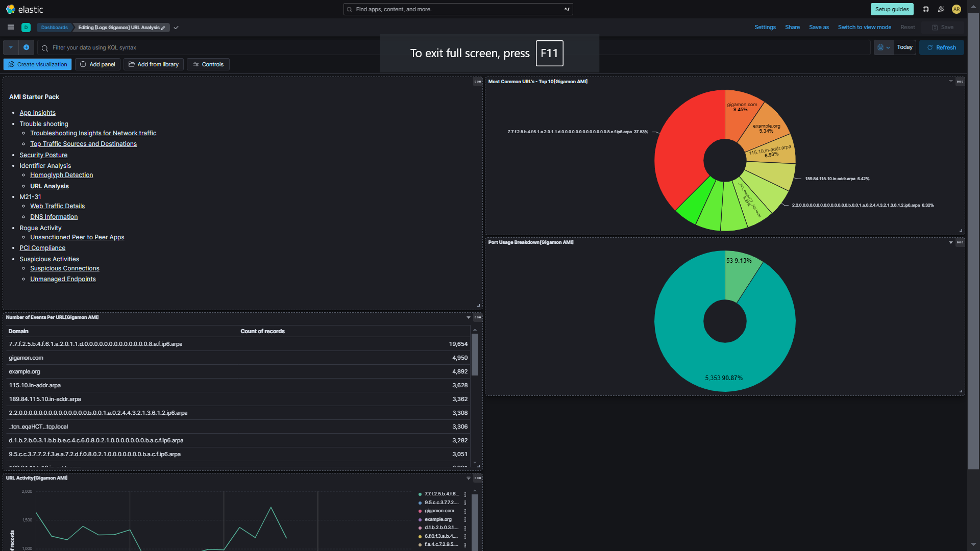This screenshot has width=980, height=551.
Task: Open the Homoglyph Detection link
Action: click(61, 175)
